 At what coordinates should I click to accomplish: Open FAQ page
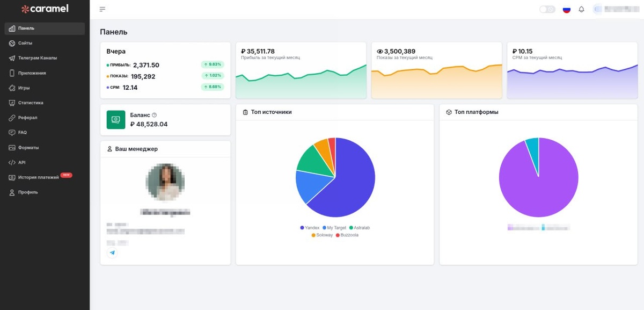45,133
